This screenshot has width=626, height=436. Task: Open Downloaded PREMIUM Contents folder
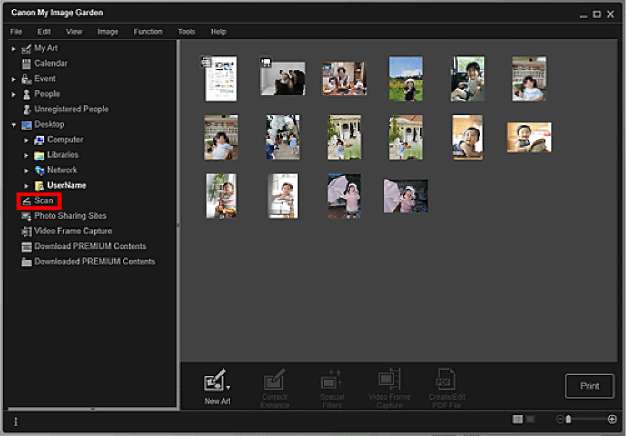(93, 262)
